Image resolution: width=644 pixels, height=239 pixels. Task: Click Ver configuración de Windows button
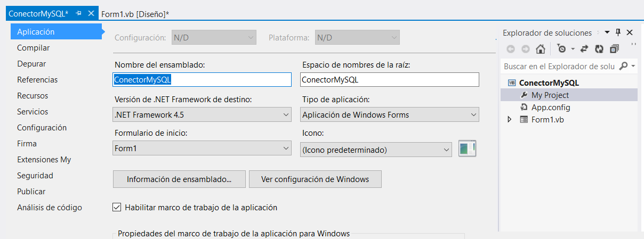click(x=315, y=179)
